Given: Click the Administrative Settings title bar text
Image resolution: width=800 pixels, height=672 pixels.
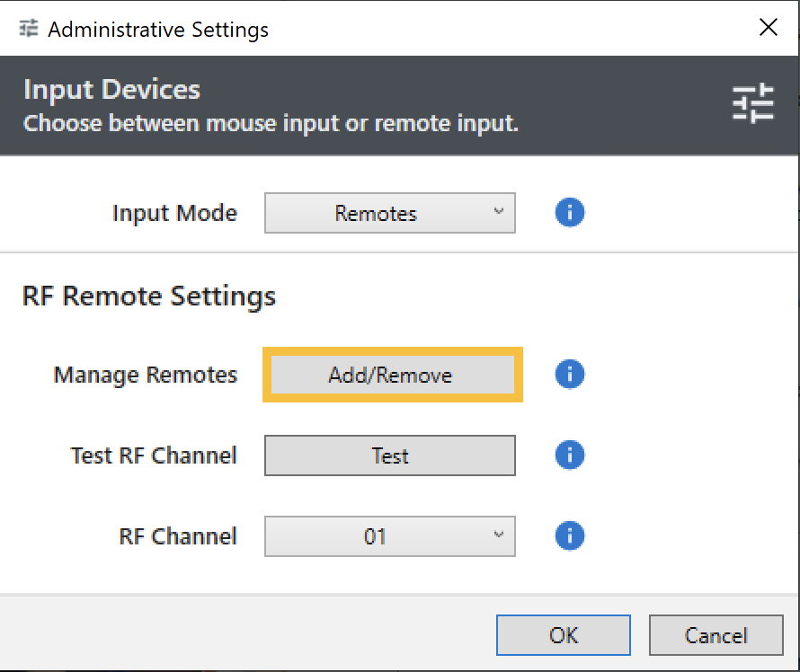Looking at the screenshot, I should (x=158, y=30).
